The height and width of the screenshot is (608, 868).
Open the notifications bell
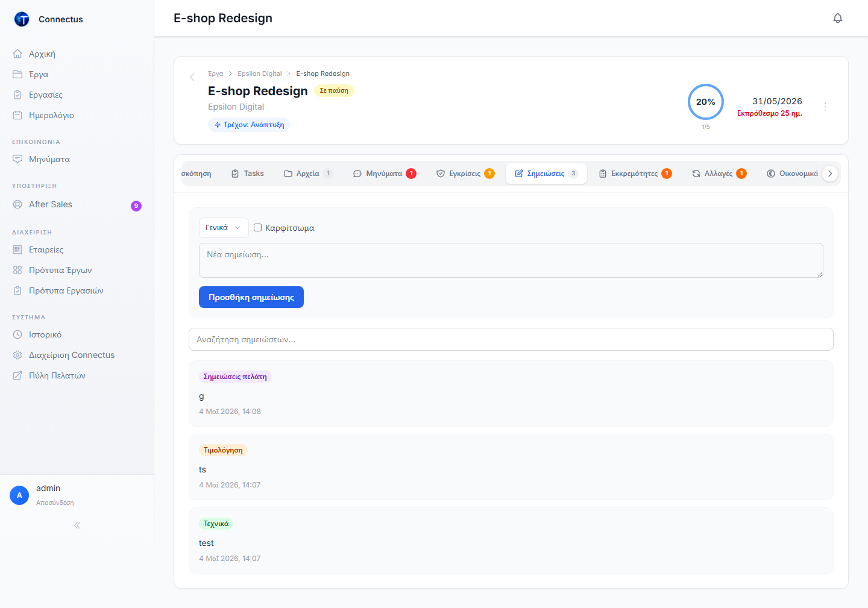pos(838,18)
